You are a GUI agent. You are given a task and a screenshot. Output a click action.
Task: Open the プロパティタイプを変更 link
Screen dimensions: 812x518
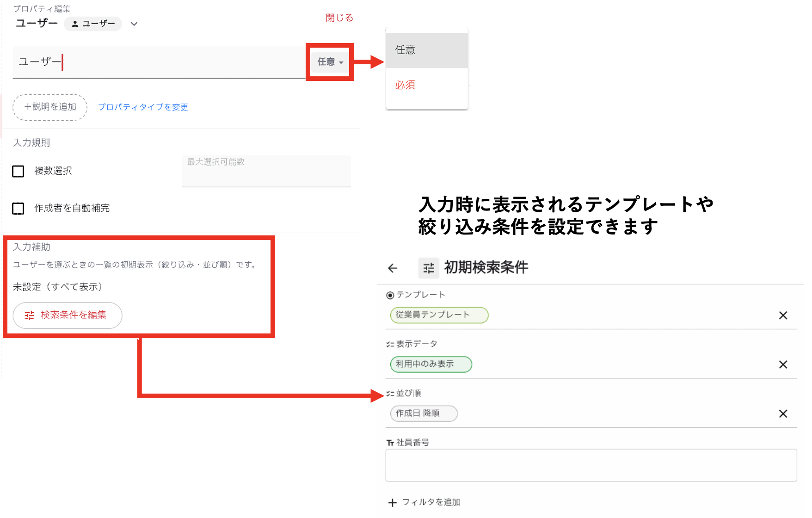click(143, 107)
